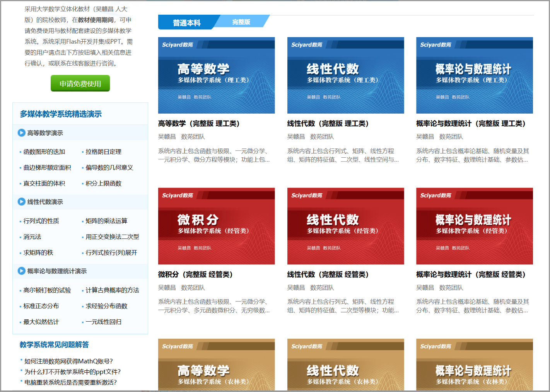This screenshot has height=392, width=550.
Task: Open the 求经验分布函数 demo link
Action: point(106,306)
